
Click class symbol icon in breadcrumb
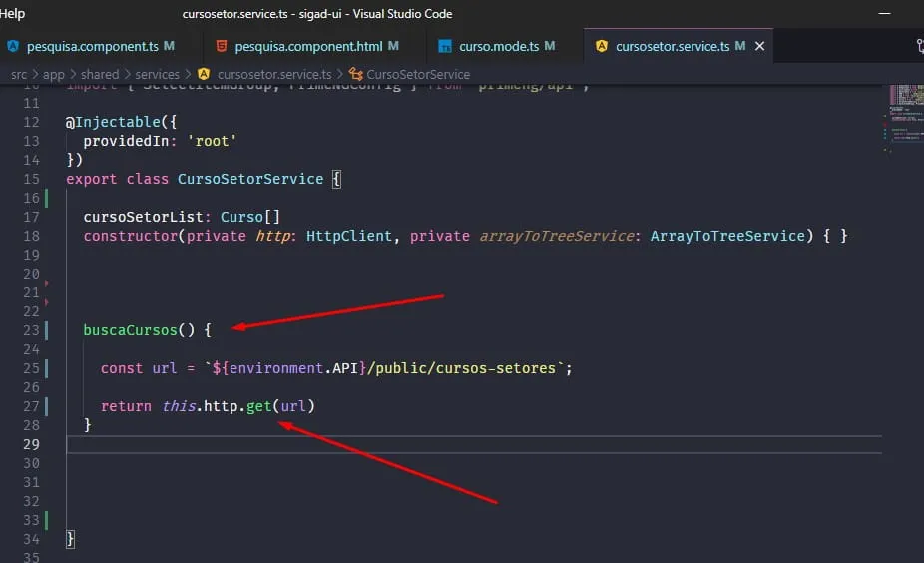click(x=356, y=74)
